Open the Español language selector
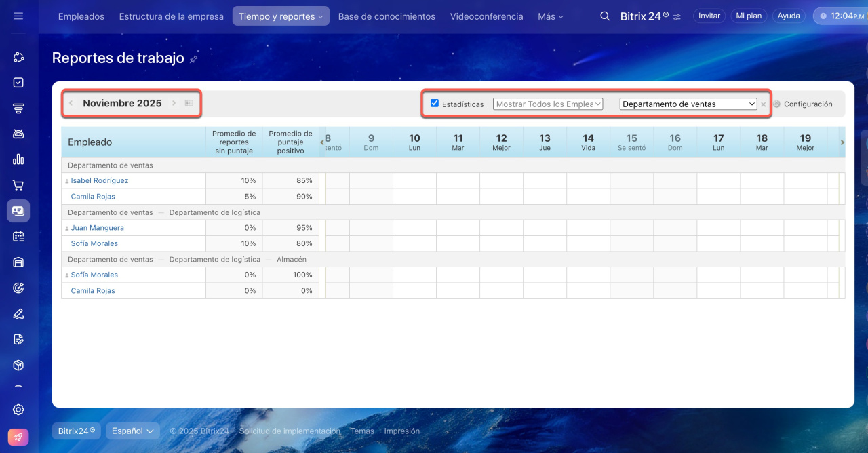868x453 pixels. (x=132, y=431)
